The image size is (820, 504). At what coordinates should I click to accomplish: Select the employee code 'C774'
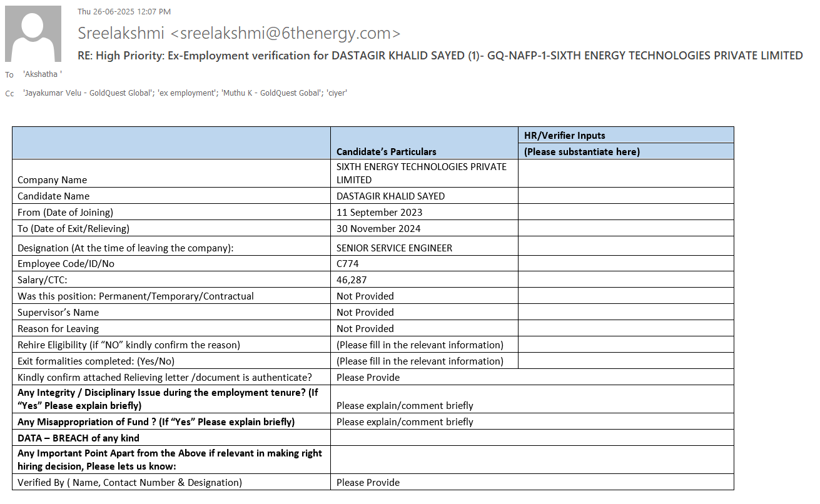click(348, 264)
